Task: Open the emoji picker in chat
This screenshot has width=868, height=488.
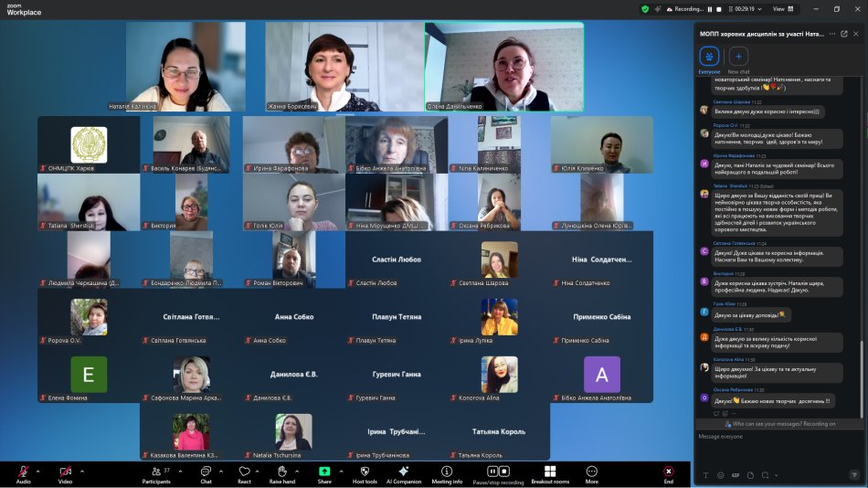Action: coord(720,475)
